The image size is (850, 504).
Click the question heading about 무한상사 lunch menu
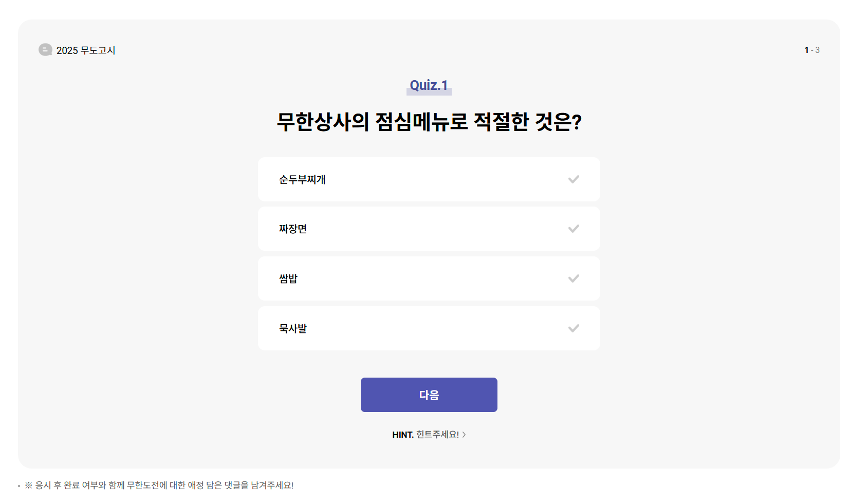429,122
